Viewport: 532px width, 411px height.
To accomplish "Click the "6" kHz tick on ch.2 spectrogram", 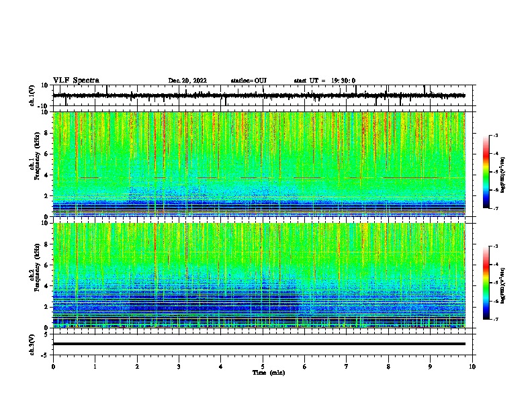I will coord(47,265).
